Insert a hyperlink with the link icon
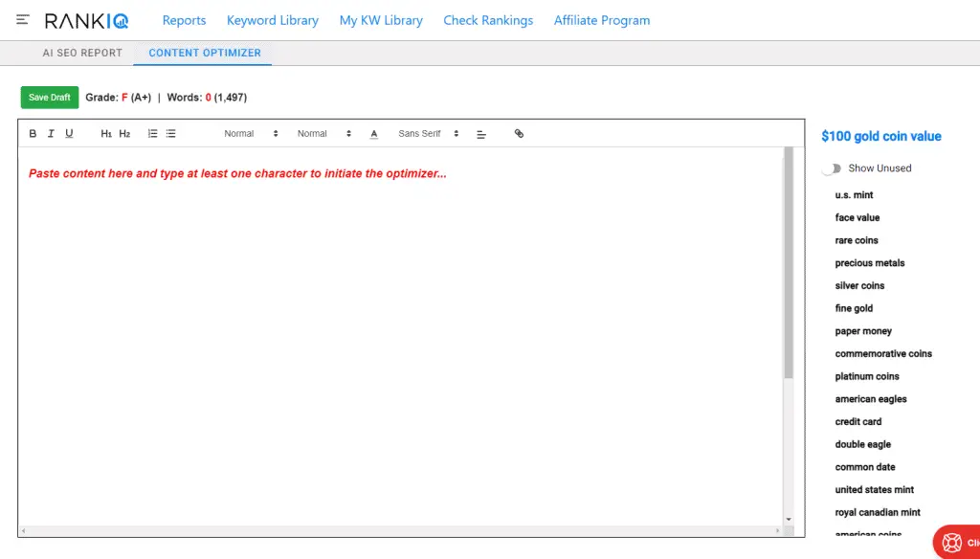 click(x=519, y=134)
